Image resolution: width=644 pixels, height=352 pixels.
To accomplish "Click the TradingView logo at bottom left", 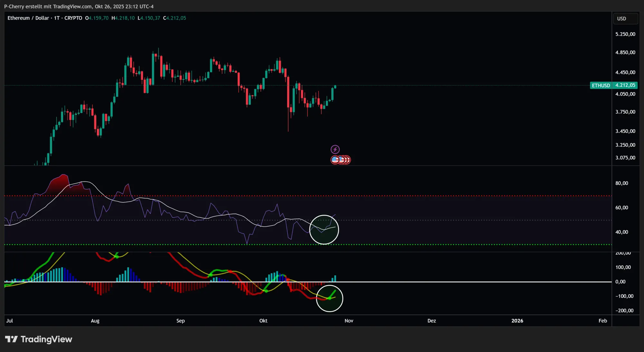I will pos(11,339).
